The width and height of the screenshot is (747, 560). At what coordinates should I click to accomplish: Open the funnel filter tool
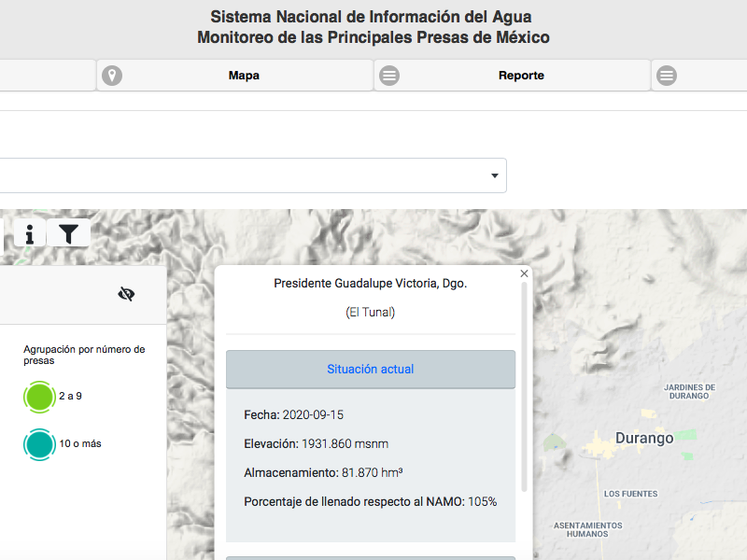pyautogui.click(x=69, y=233)
